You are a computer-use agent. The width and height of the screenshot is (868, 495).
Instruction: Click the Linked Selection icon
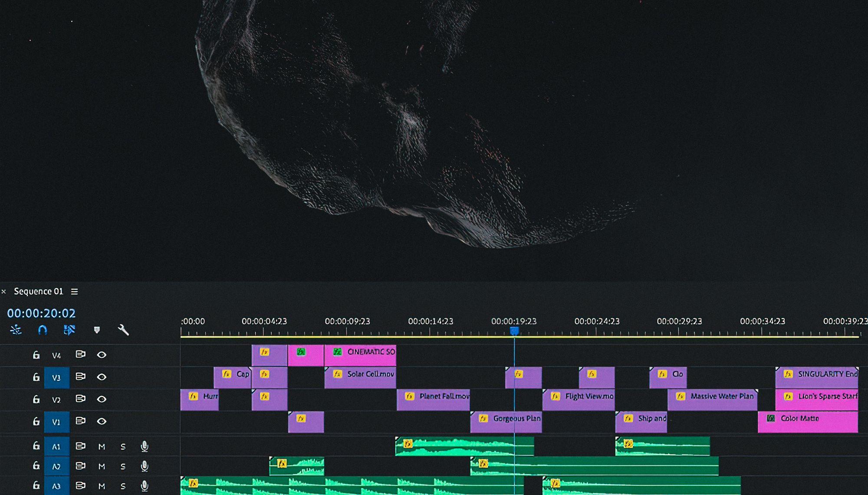pyautogui.click(x=69, y=330)
